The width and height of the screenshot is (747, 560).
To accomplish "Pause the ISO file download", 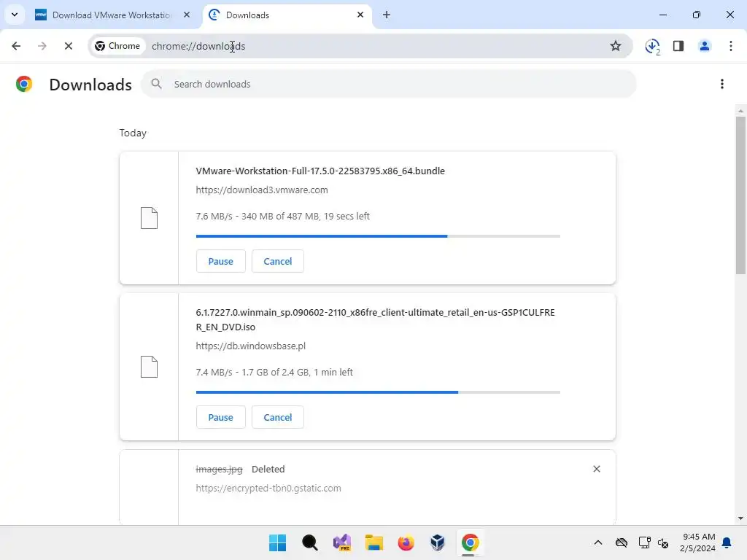I will coord(220,418).
